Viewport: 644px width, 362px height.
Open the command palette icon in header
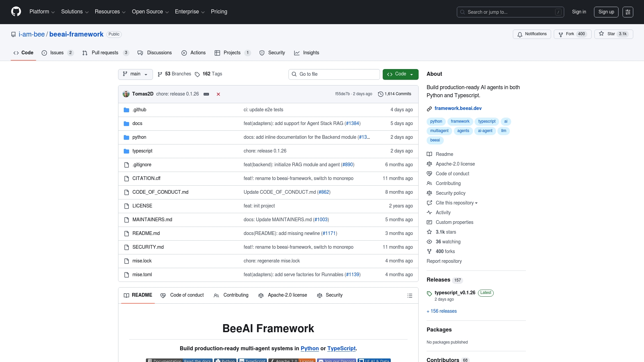[x=628, y=12]
